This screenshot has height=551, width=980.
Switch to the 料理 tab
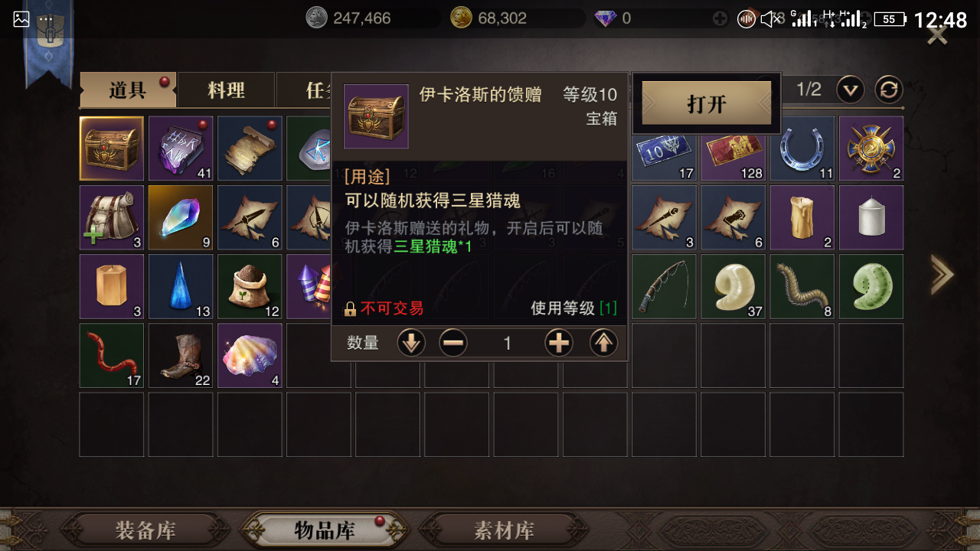coord(227,90)
